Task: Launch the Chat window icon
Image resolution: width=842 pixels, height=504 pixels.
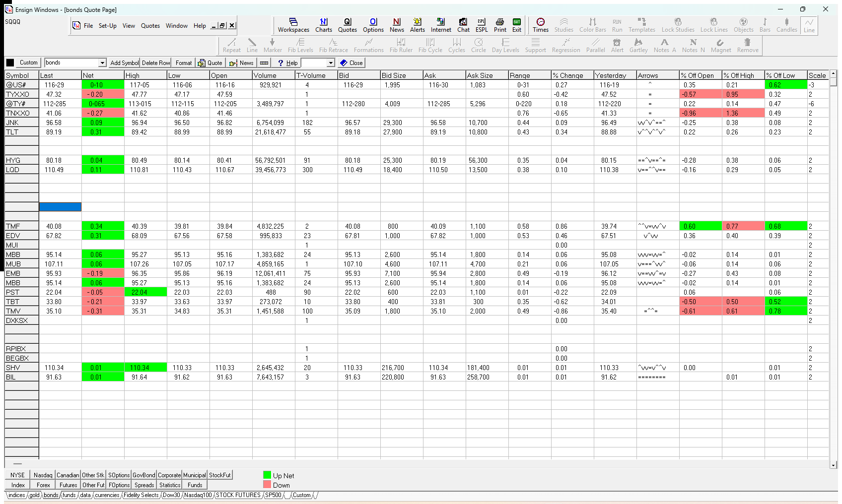Action: (x=463, y=25)
